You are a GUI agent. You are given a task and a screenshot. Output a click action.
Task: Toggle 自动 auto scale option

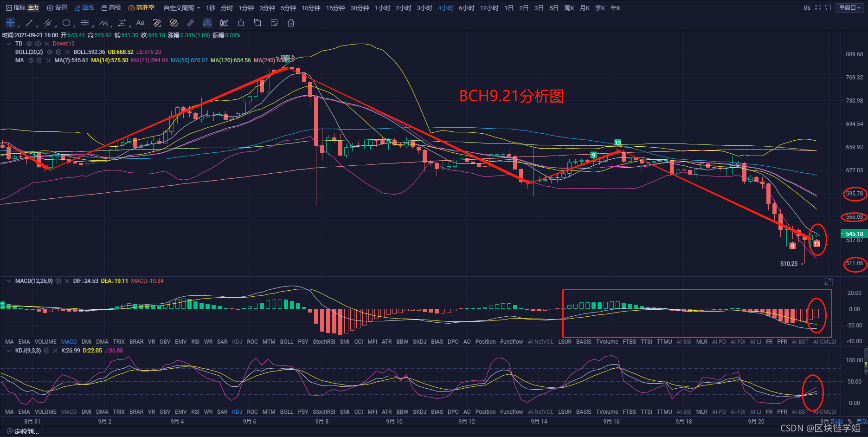click(x=862, y=422)
